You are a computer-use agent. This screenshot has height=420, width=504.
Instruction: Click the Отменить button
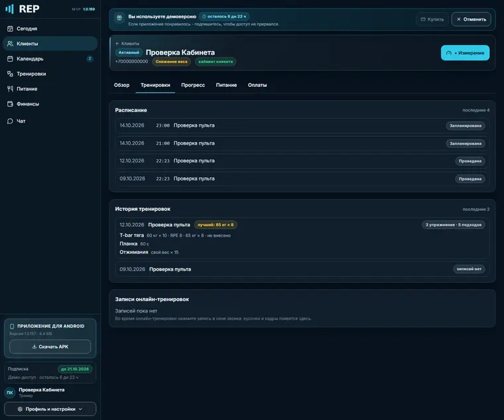[472, 19]
